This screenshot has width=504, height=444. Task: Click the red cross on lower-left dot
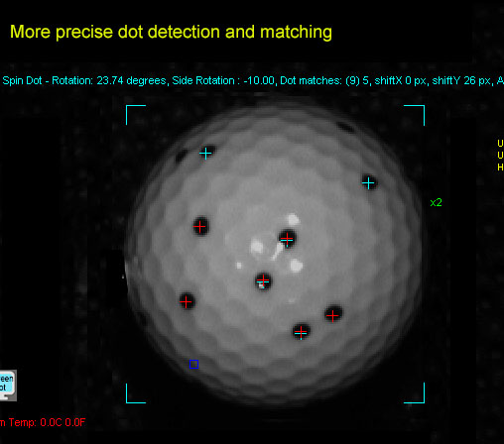click(x=186, y=301)
